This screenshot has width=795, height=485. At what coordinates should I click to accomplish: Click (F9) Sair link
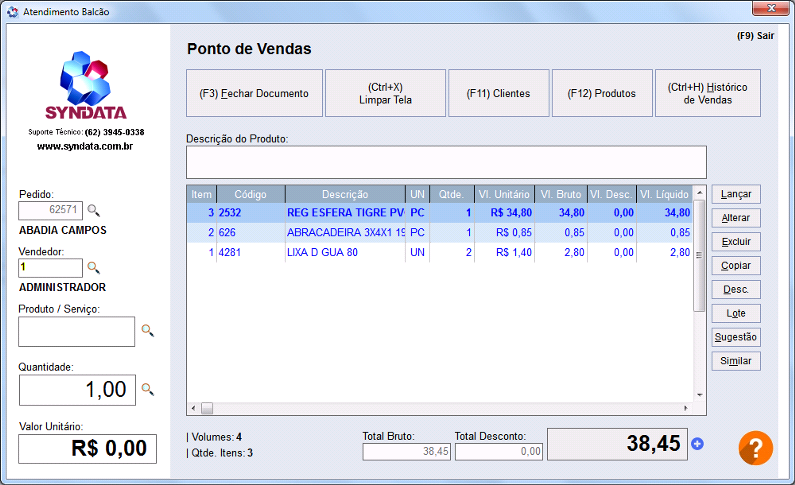[x=755, y=36]
